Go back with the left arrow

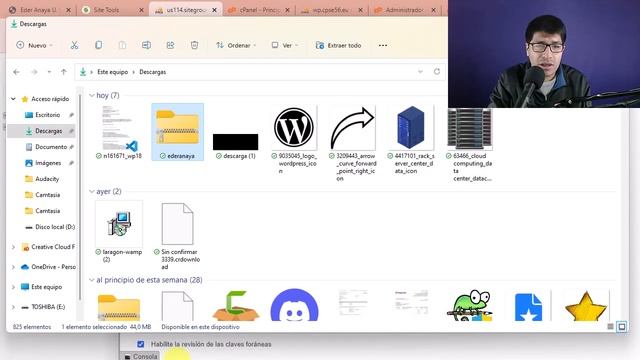click(16, 72)
